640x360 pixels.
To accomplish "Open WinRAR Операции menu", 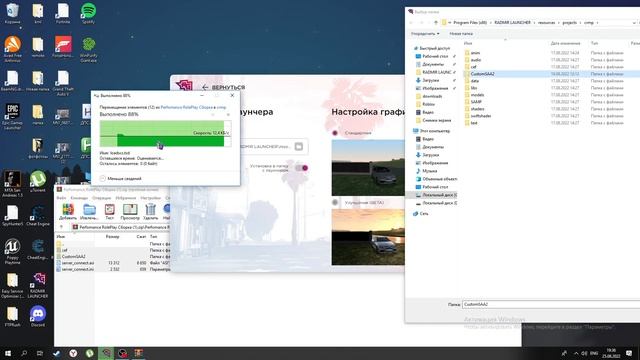I will coord(101,198).
